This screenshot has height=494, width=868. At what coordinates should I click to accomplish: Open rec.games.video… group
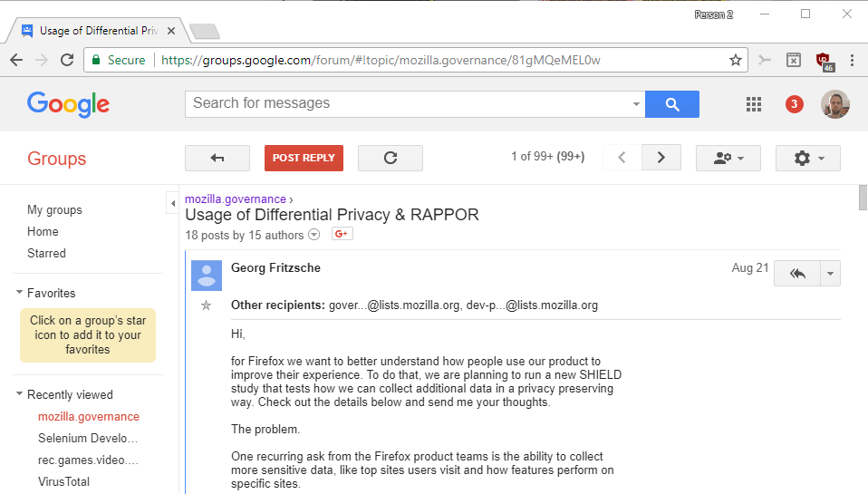click(x=88, y=460)
